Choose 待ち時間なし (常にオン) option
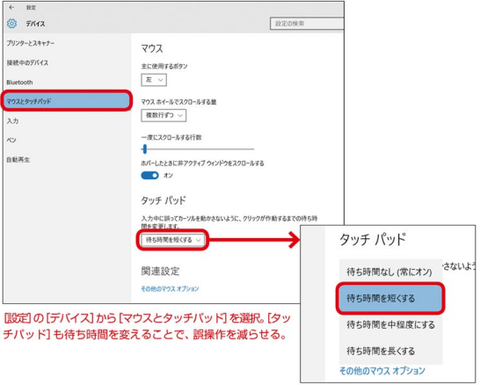 [x=391, y=272]
